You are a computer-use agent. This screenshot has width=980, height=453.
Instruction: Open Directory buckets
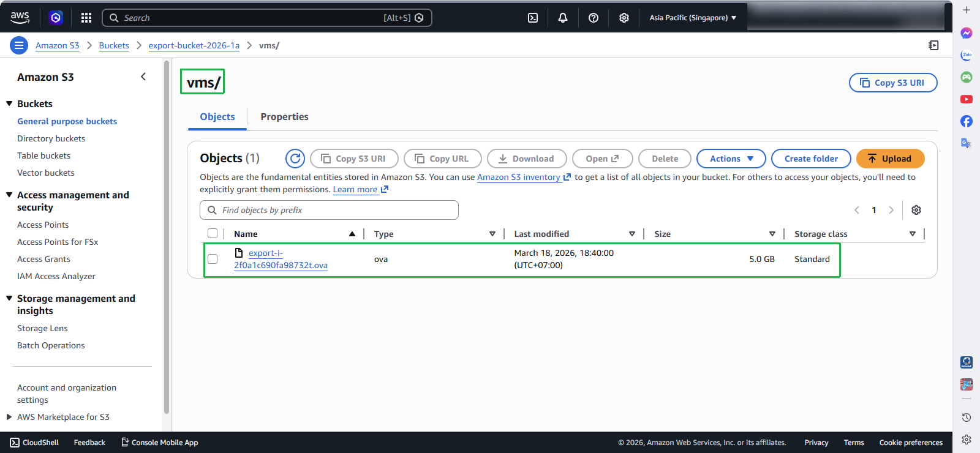tap(51, 138)
